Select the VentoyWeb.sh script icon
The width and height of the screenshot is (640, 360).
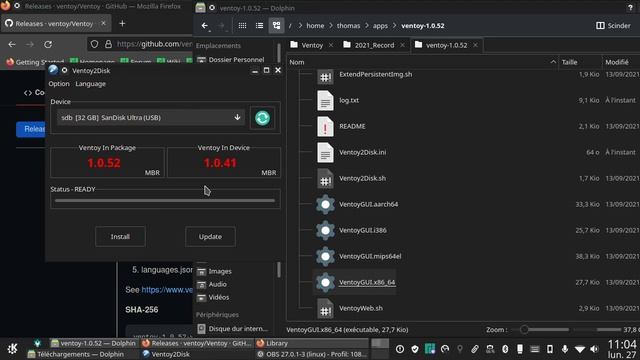pos(325,309)
